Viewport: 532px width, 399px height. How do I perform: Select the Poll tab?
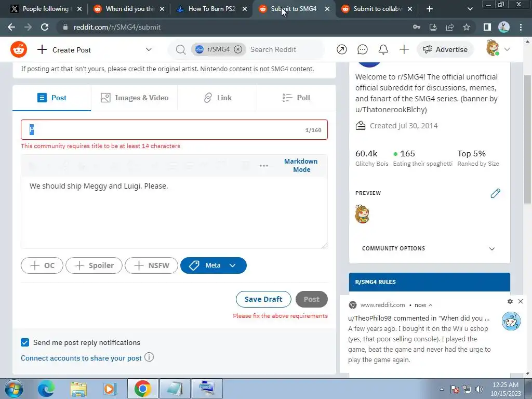click(x=296, y=98)
